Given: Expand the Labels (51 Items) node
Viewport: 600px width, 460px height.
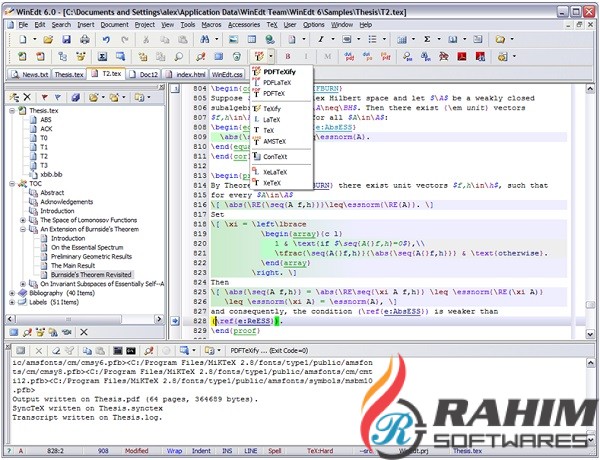Looking at the screenshot, I should click(12, 302).
